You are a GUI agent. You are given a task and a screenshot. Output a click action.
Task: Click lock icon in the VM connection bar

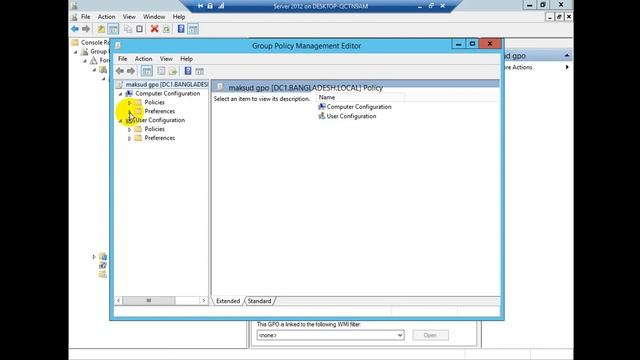[210, 6]
